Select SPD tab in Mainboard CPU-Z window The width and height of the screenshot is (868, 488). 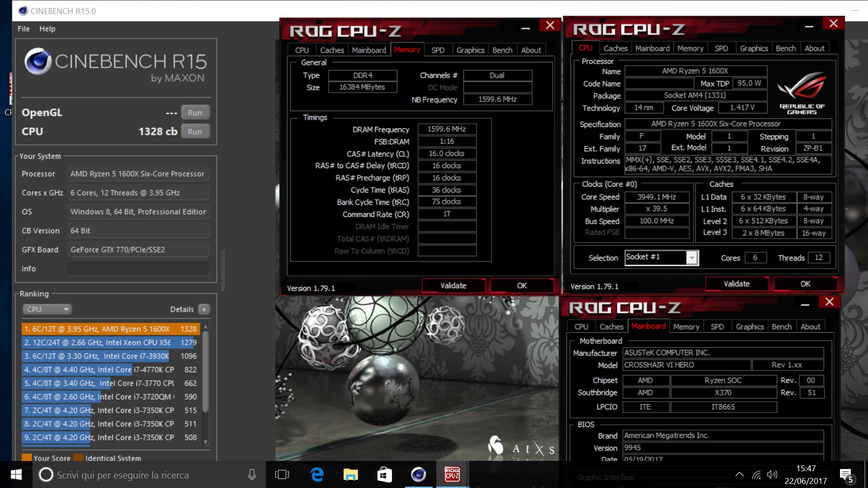717,327
